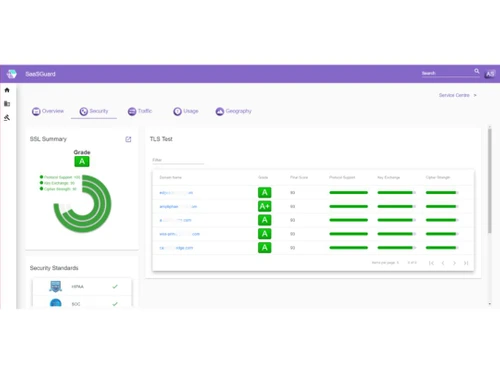Click the 'TLS Test' heading
Viewport: 500px width, 375px height.
click(x=161, y=139)
